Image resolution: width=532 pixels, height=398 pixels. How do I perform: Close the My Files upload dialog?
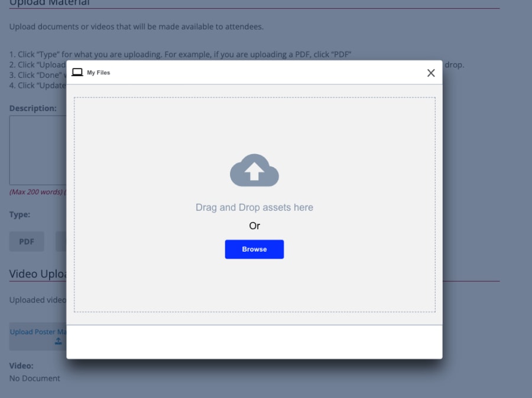point(431,73)
